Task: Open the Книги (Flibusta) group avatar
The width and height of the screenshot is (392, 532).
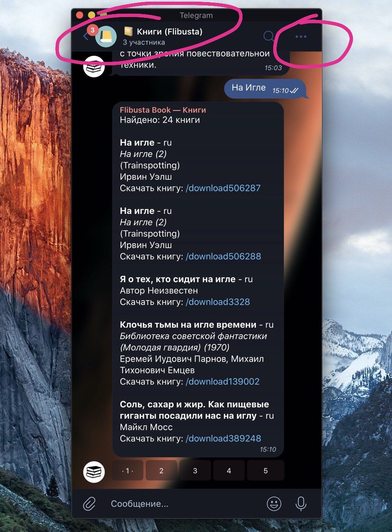Action: (x=106, y=37)
